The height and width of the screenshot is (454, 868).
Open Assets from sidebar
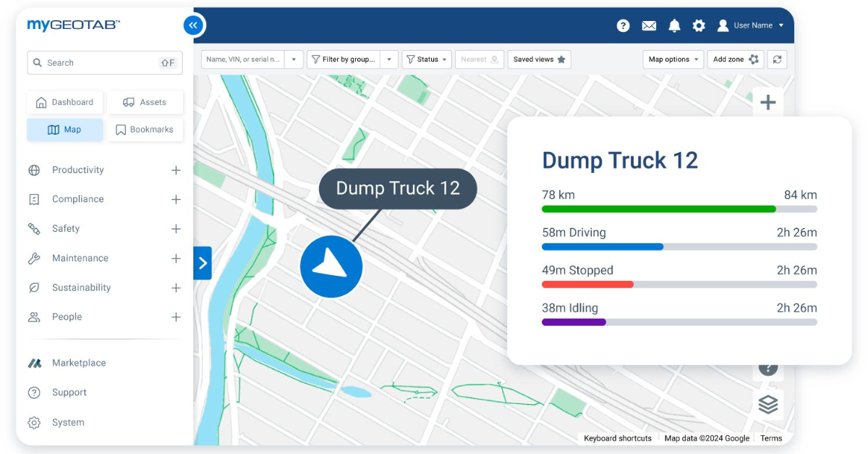145,102
